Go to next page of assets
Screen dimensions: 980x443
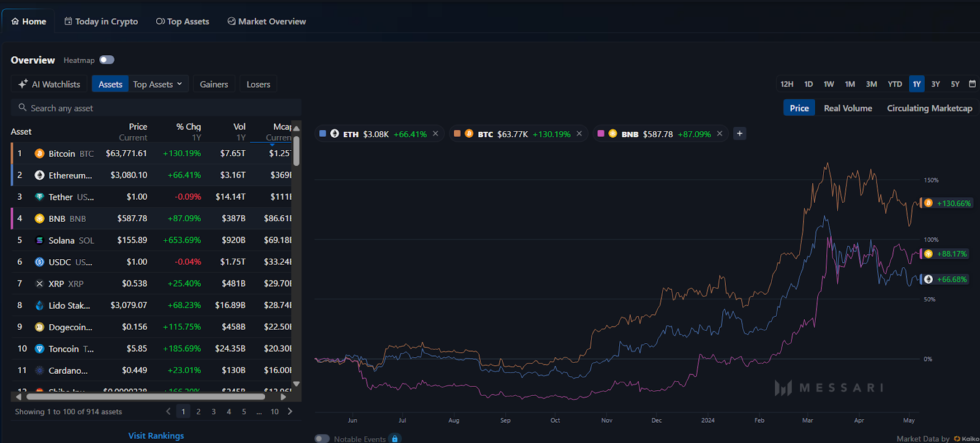pos(290,411)
